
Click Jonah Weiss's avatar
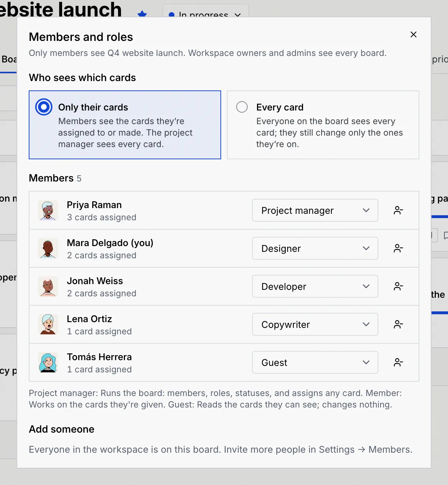[x=48, y=286]
